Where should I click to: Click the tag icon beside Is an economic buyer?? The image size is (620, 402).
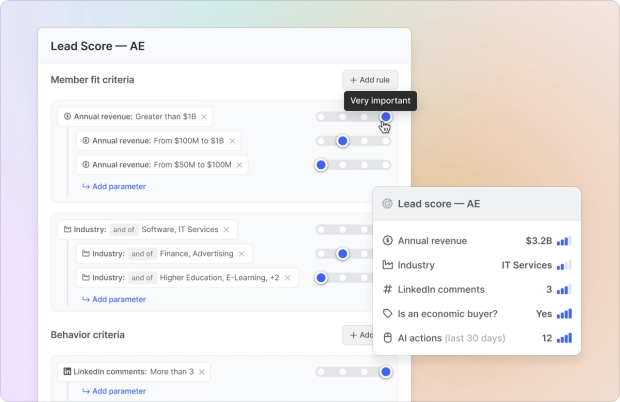point(388,314)
